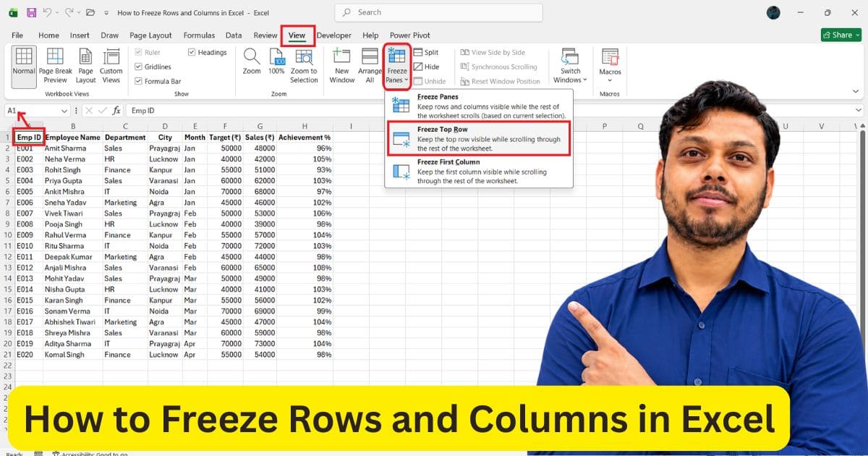868x456 pixels.
Task: Click Synchronous Scrolling
Action: coord(498,67)
